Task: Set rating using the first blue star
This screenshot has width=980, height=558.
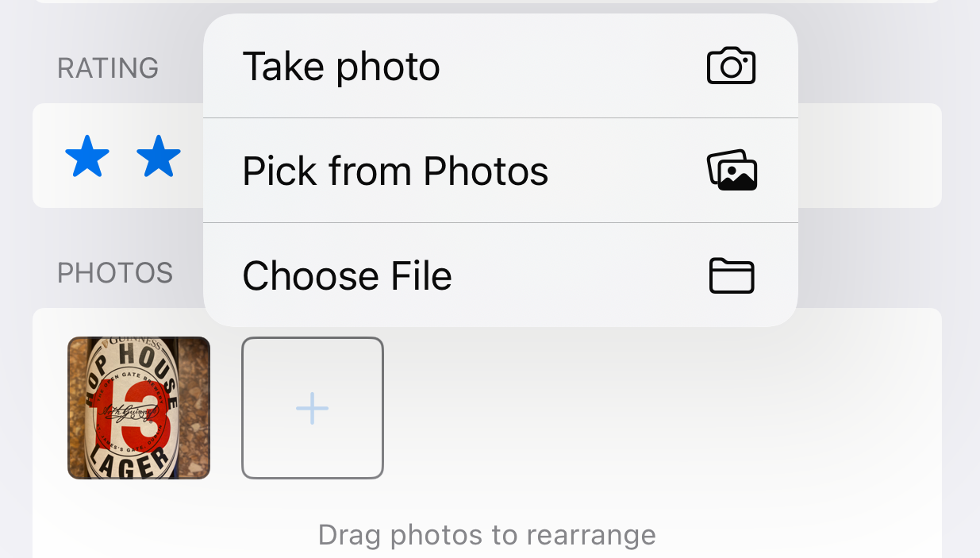Action: tap(87, 156)
